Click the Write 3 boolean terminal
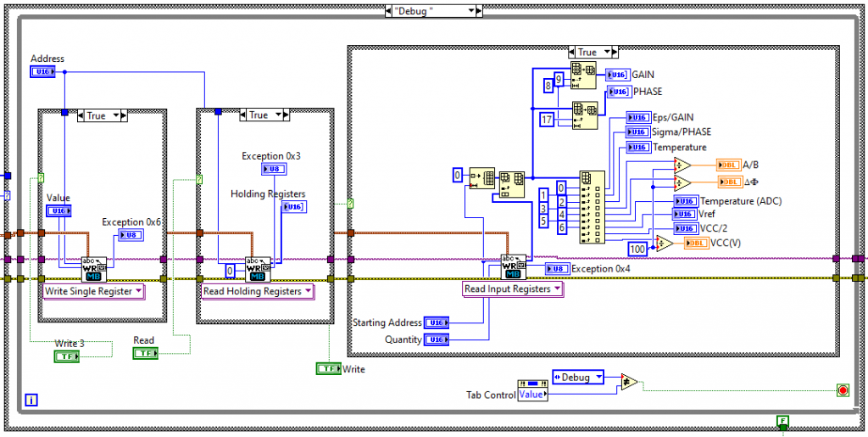Image resolution: width=868 pixels, height=437 pixels. pyautogui.click(x=66, y=357)
